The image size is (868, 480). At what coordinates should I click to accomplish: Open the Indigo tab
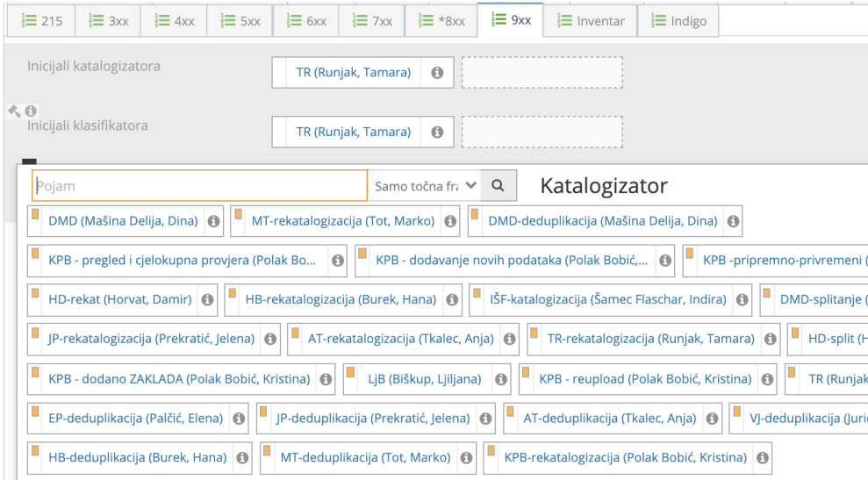coord(678,21)
